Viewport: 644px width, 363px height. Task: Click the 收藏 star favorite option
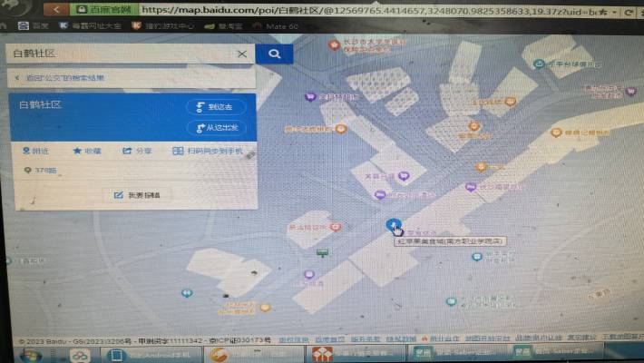click(87, 151)
